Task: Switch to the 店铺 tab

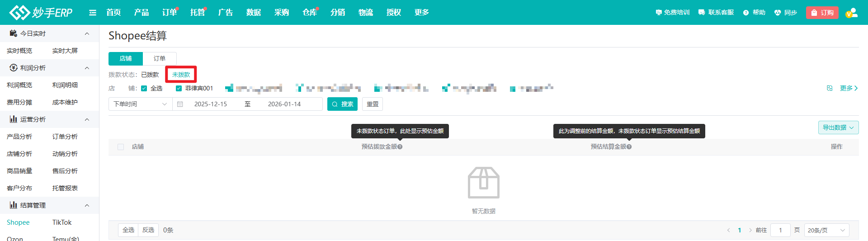Action: pos(126,58)
